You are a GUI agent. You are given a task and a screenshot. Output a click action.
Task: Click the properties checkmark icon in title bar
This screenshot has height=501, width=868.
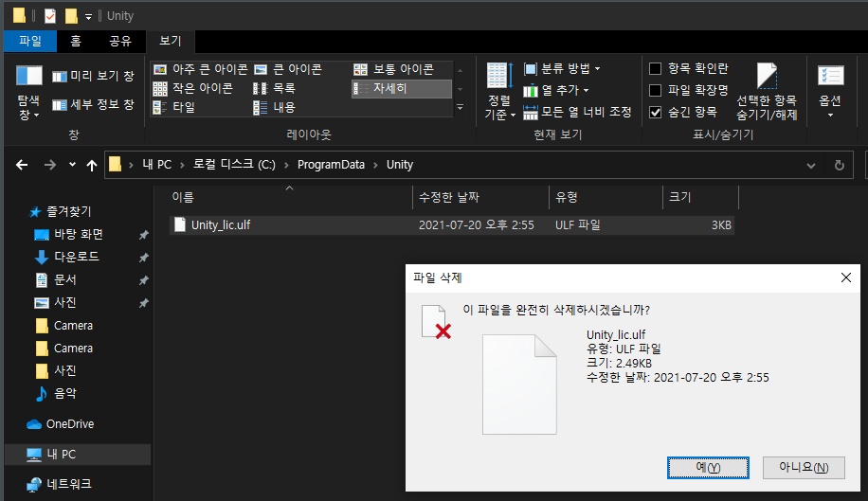click(50, 16)
